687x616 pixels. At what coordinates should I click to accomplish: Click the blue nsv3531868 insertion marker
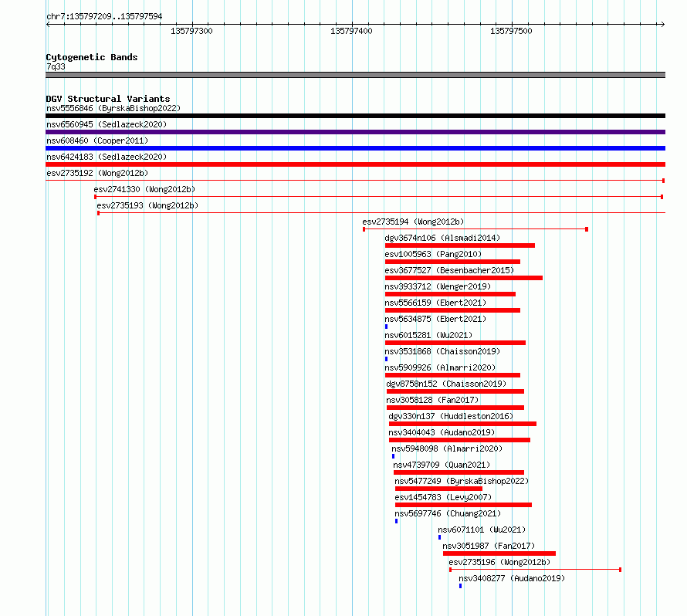click(387, 359)
